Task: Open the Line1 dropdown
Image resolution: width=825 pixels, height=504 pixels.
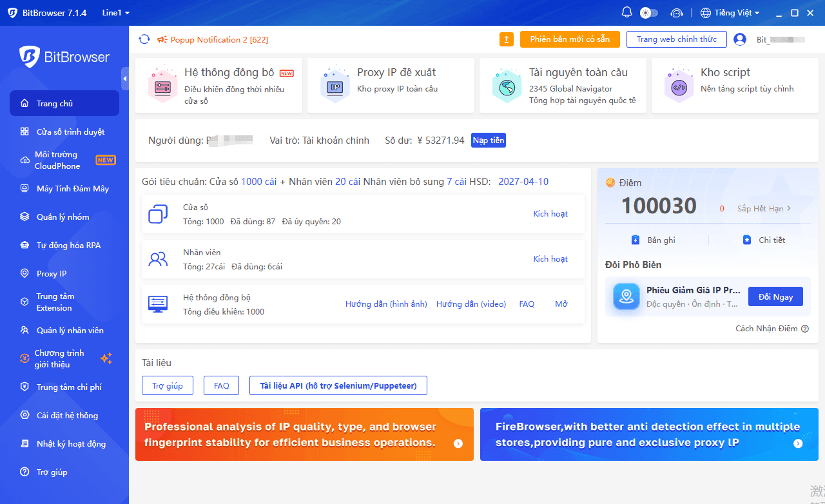Action: (x=116, y=13)
